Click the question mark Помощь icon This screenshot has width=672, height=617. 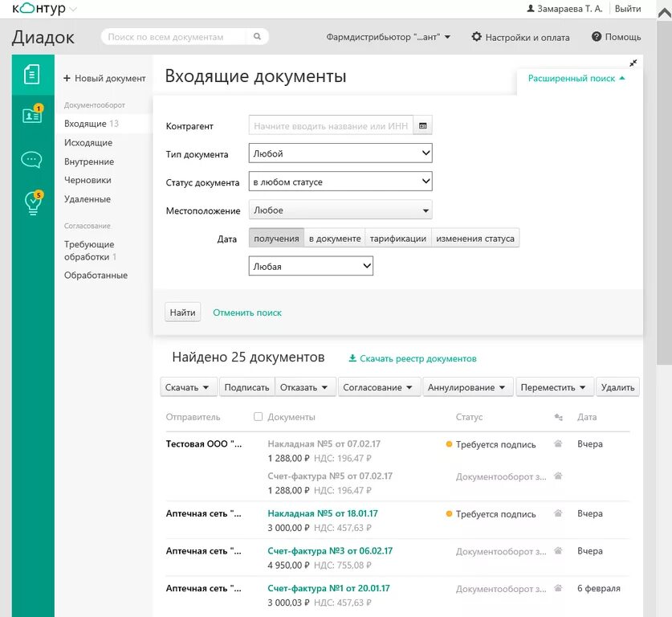tap(597, 36)
